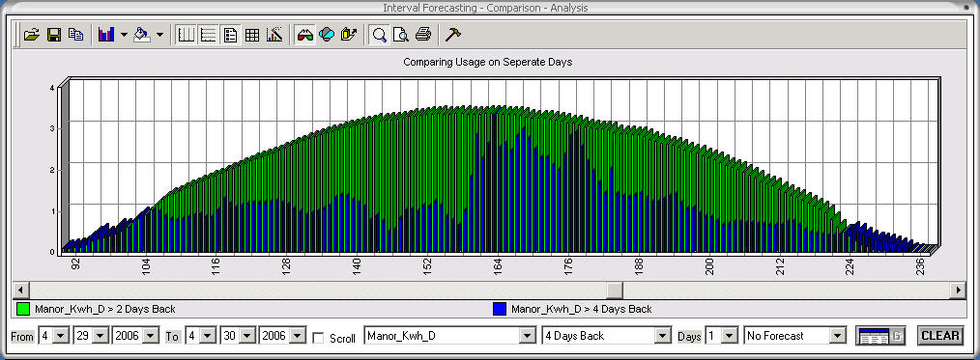Click the legend text 'Manor_Kwh_D > 4 Days Back'
The height and width of the screenshot is (360, 980).
tap(581, 309)
